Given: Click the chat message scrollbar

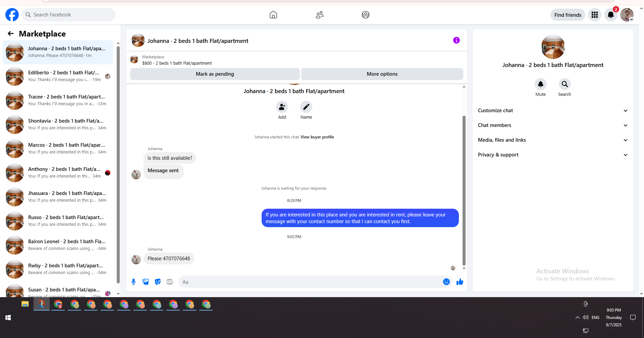Looking at the screenshot, I should pyautogui.click(x=464, y=190).
